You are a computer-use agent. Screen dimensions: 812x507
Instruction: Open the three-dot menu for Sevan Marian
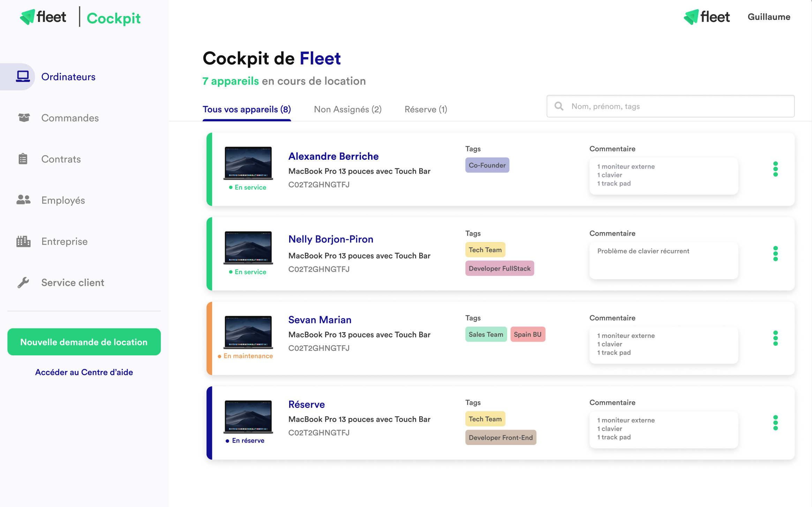pyautogui.click(x=775, y=338)
